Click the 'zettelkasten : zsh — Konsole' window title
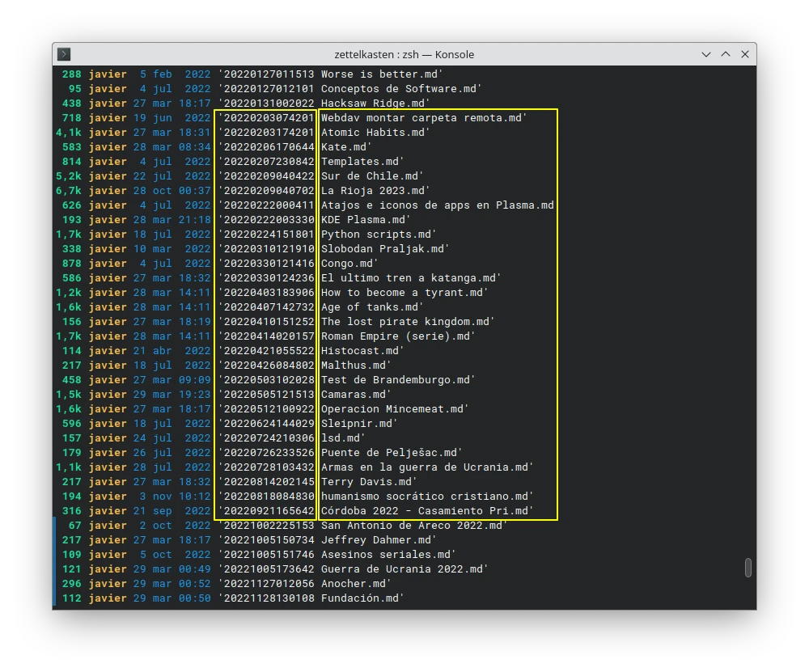The image size is (809, 672). (404, 54)
